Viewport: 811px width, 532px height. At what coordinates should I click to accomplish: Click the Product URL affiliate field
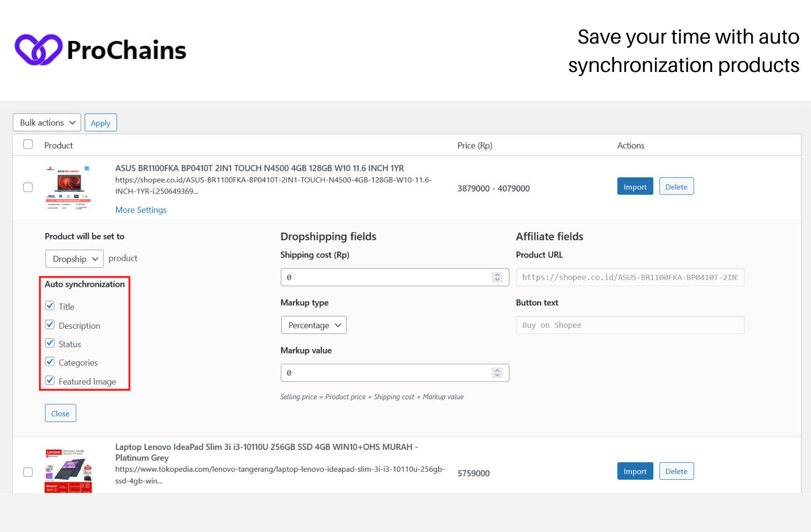630,277
